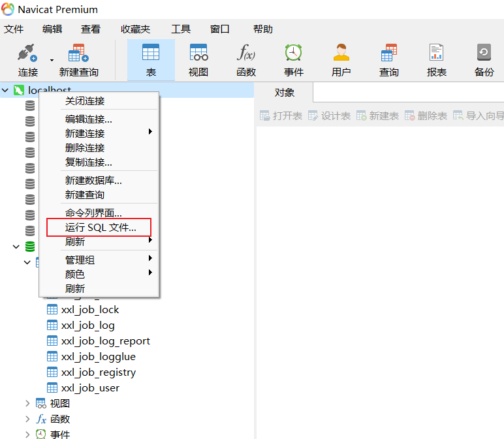Choose 新建数据库... from context menu
Image resolution: width=504 pixels, height=439 pixels.
coord(99,181)
